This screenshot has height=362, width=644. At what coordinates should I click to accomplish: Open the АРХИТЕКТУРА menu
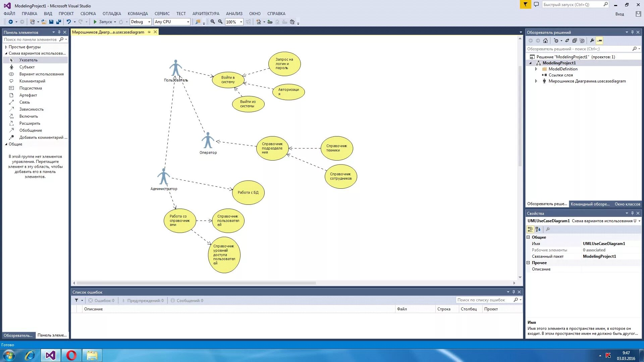pos(206,14)
